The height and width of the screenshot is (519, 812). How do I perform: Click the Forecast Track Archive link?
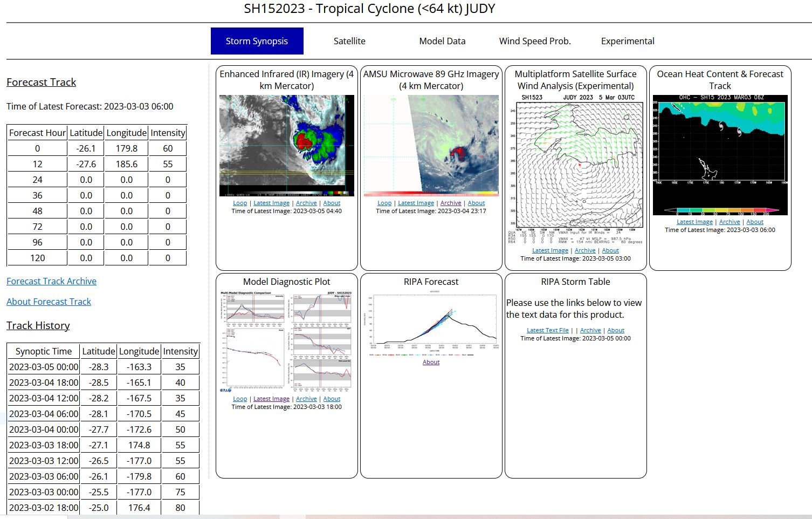click(x=51, y=281)
